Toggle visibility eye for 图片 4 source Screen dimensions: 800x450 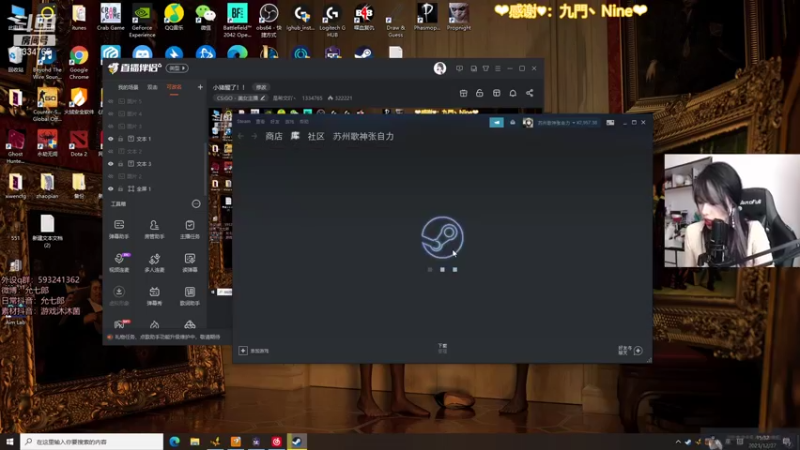click(111, 114)
